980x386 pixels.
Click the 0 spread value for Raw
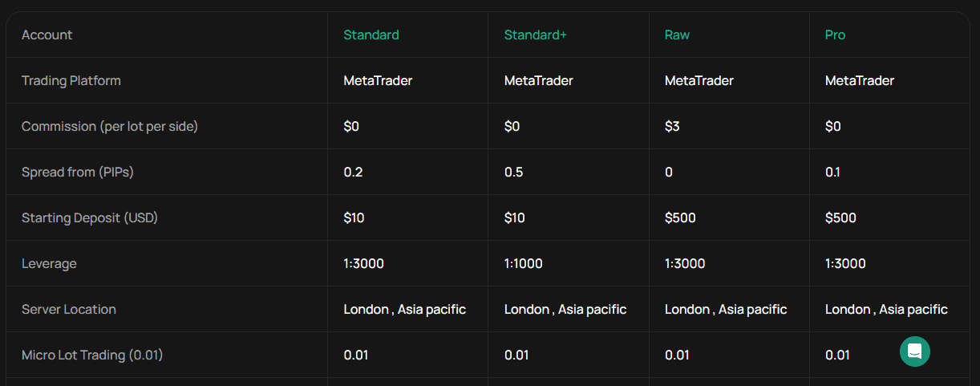pyautogui.click(x=669, y=172)
